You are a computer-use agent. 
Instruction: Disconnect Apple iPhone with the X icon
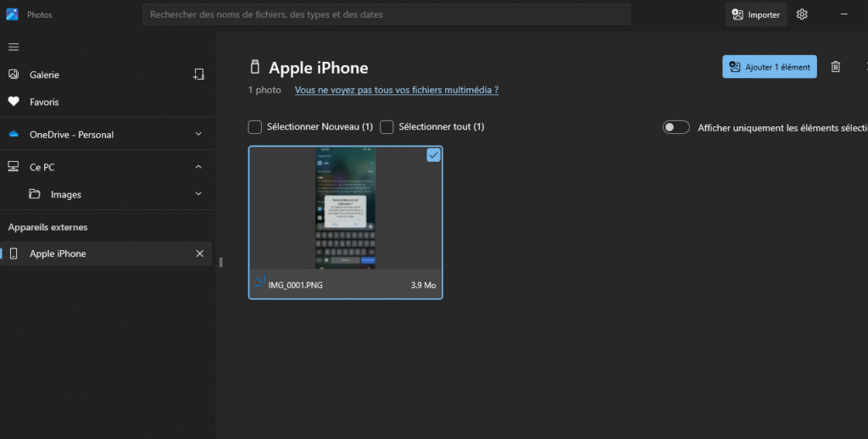(200, 253)
